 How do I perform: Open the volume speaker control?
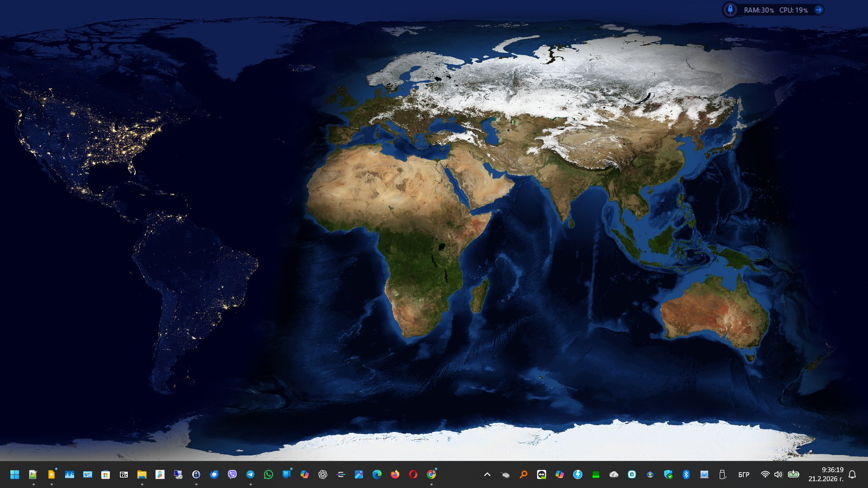[x=778, y=474]
